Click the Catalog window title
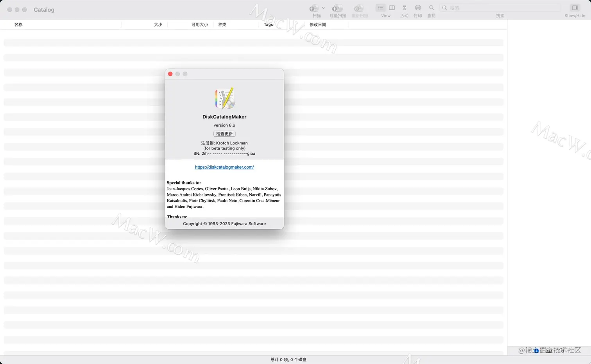591x364 pixels. 44,10
